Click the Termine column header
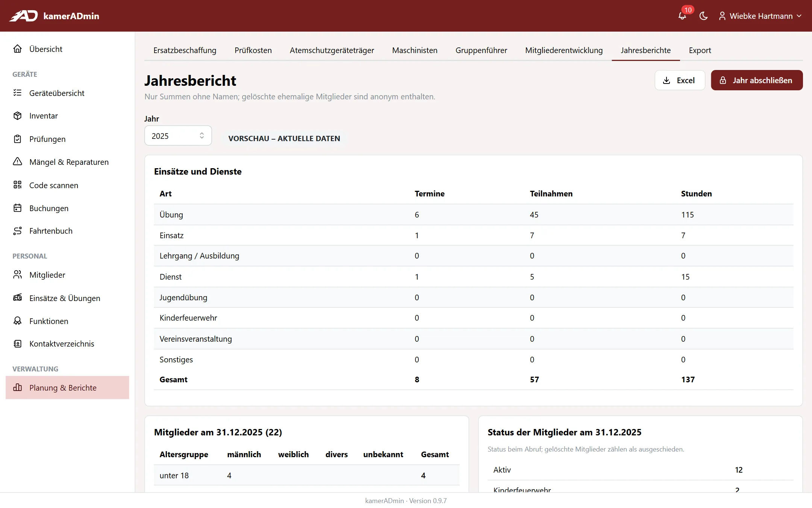The height and width of the screenshot is (508, 812). click(430, 194)
